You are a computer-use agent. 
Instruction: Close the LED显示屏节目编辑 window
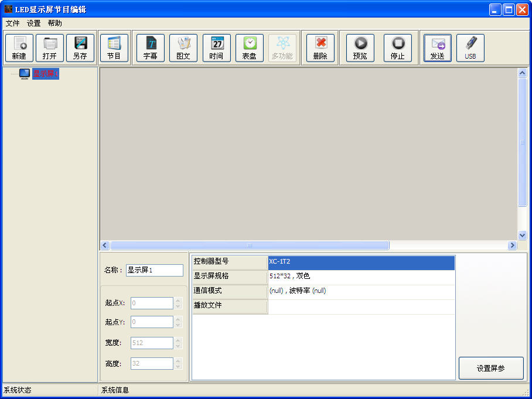pos(522,9)
